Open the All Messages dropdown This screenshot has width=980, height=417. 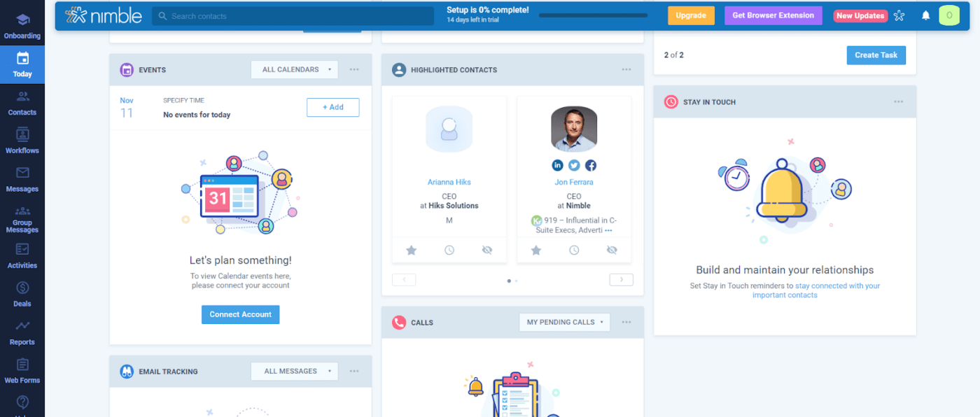(x=295, y=372)
